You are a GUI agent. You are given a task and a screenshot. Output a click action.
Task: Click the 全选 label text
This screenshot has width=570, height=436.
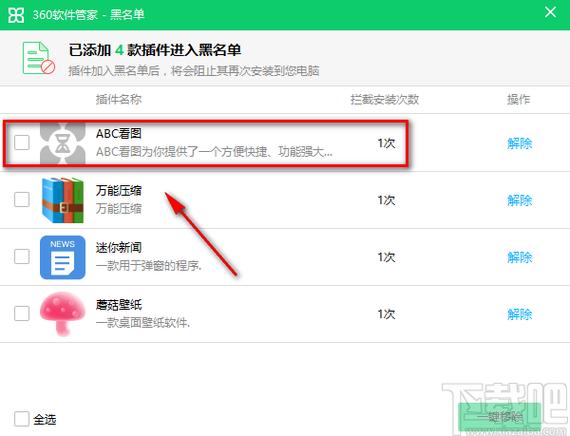click(x=45, y=419)
